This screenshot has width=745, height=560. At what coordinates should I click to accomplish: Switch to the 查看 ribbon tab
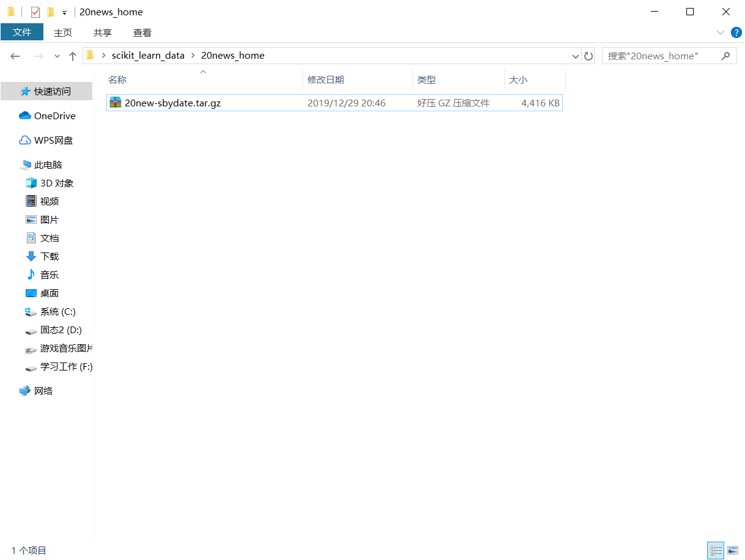pos(142,32)
